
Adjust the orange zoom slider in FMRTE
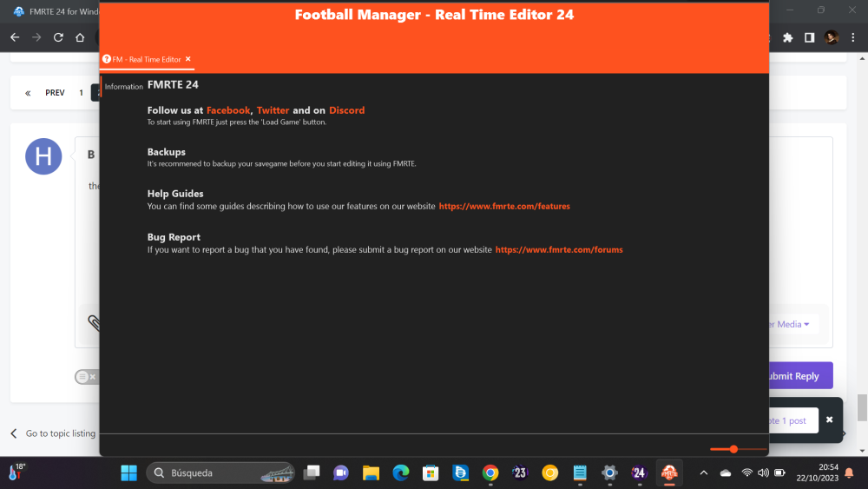coord(733,449)
